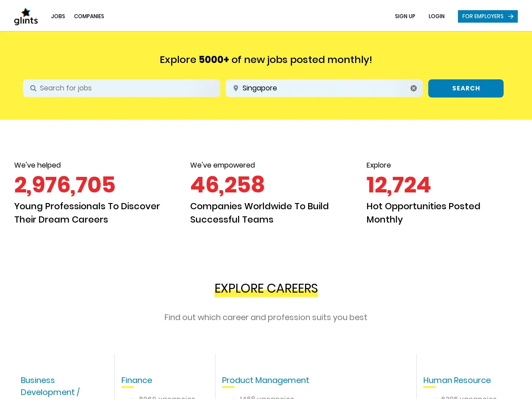Focus the Search for jobs field
Viewport: 532px width, 399px height.
point(126,88)
